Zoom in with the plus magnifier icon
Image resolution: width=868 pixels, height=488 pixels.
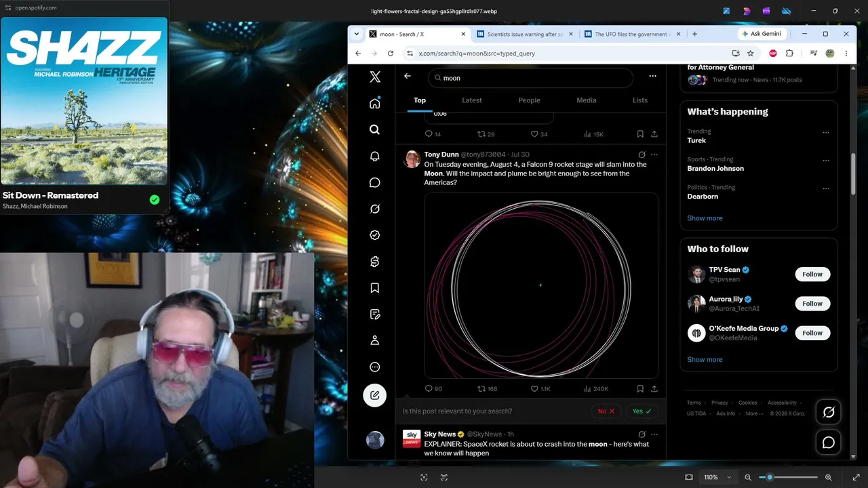(829, 477)
